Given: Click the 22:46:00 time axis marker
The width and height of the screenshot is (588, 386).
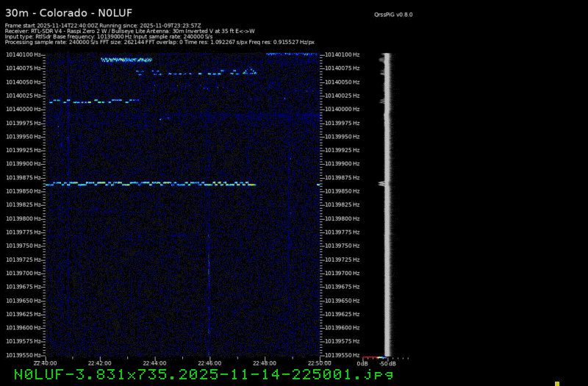Looking at the screenshot, I should tap(209, 362).
